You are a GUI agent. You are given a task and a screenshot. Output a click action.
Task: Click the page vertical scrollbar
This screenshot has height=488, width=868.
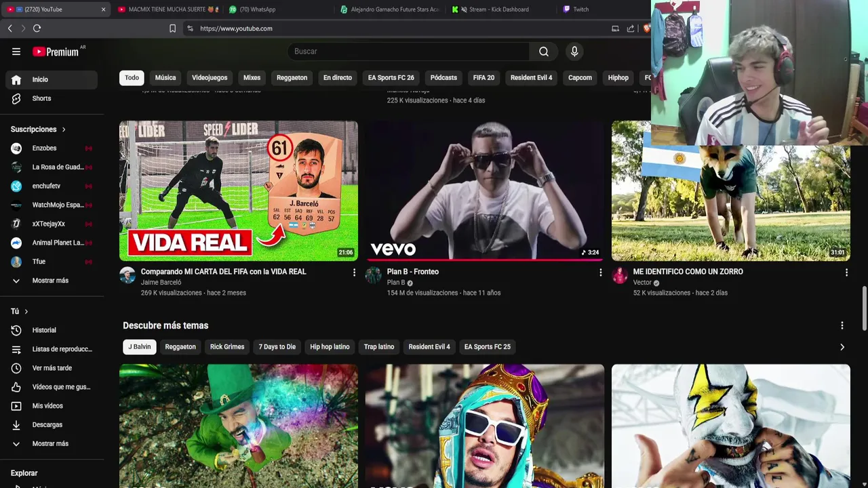(x=864, y=308)
